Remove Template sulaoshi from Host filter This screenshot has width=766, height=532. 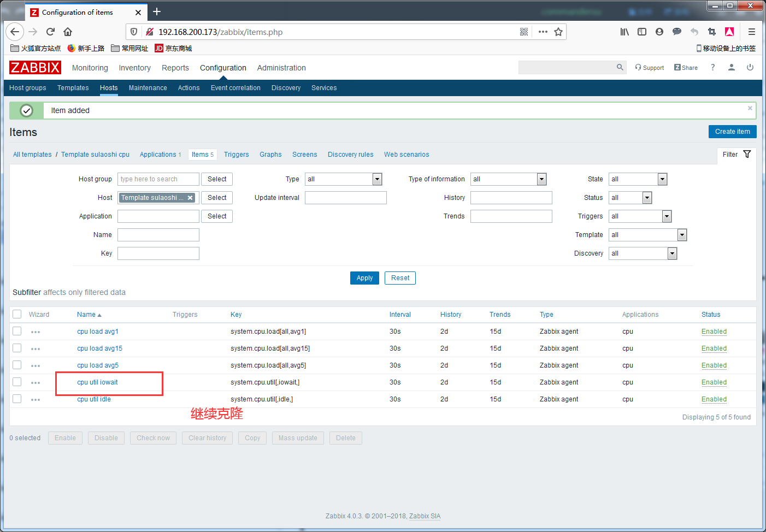pyautogui.click(x=190, y=198)
